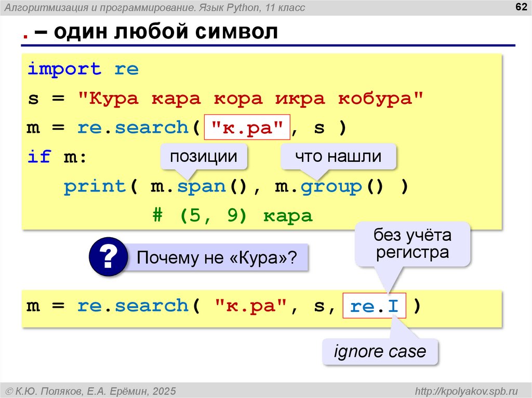Select the «без учёта регистра» callout
Screen dimensions: 532x398
click(x=413, y=244)
